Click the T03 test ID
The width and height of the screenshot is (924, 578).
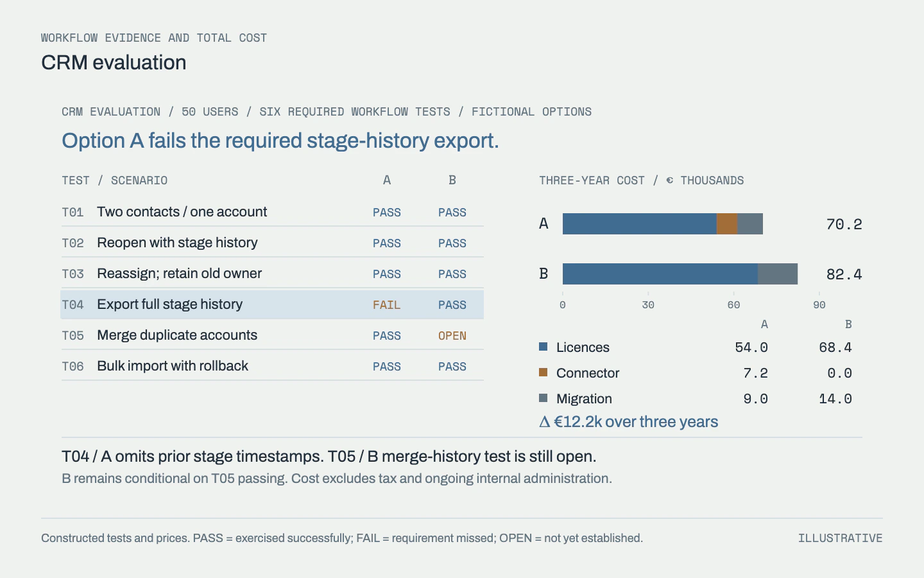click(x=73, y=274)
